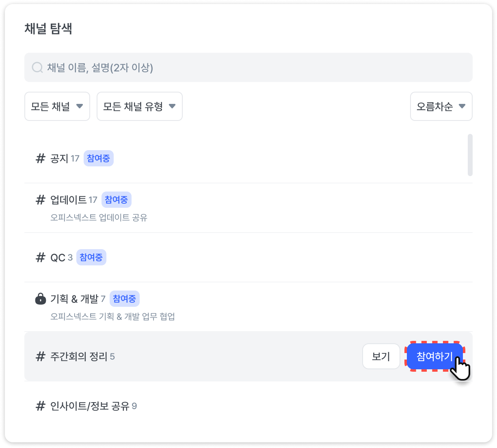Open the 기획 & 개발 channel
This screenshot has height=448, width=497.
point(74,299)
